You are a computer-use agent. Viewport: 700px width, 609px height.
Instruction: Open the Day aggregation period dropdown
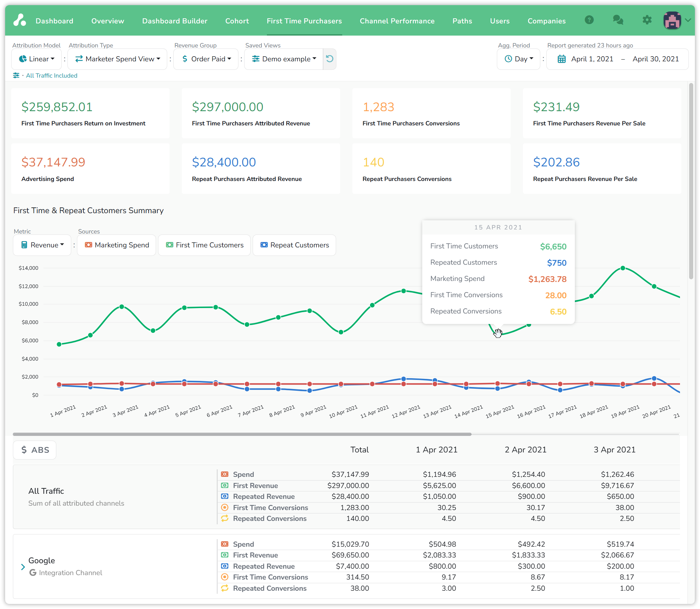[518, 59]
